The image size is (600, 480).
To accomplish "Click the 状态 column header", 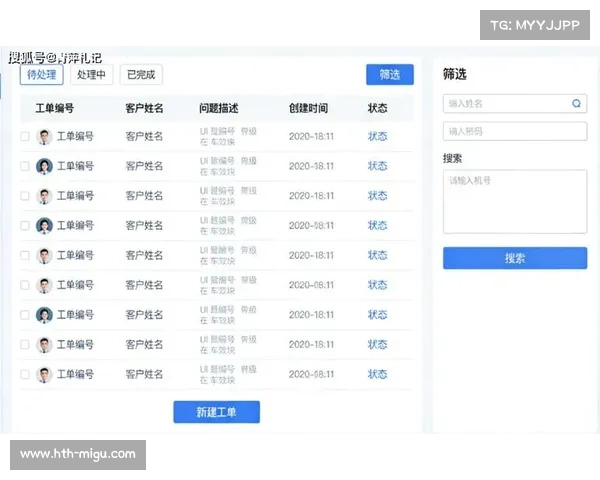I will point(377,108).
